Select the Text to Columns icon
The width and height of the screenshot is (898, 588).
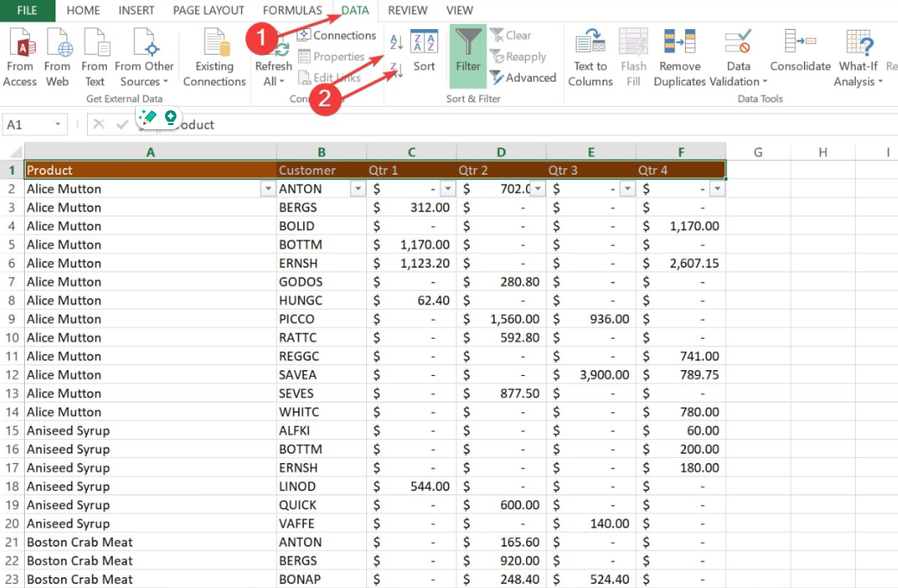[x=590, y=55]
